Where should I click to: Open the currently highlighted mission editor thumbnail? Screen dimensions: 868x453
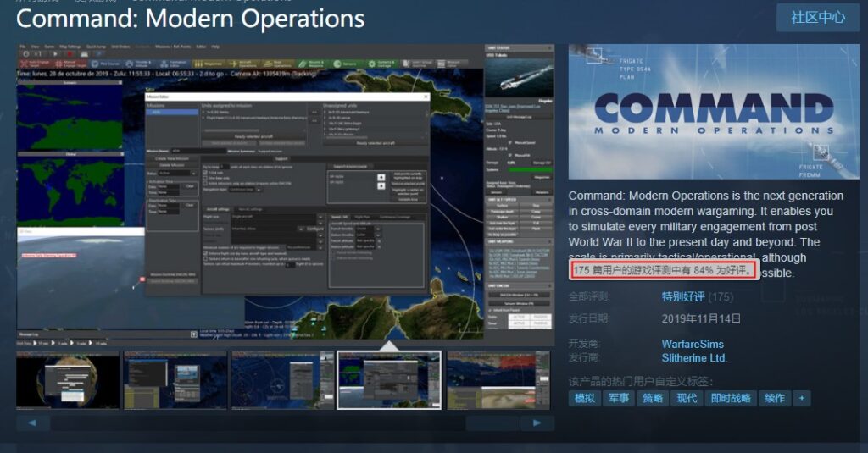pyautogui.click(x=389, y=380)
